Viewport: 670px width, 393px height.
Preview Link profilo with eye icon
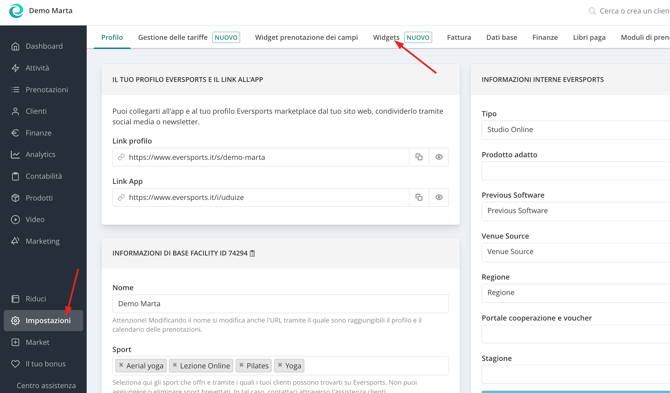click(x=439, y=157)
